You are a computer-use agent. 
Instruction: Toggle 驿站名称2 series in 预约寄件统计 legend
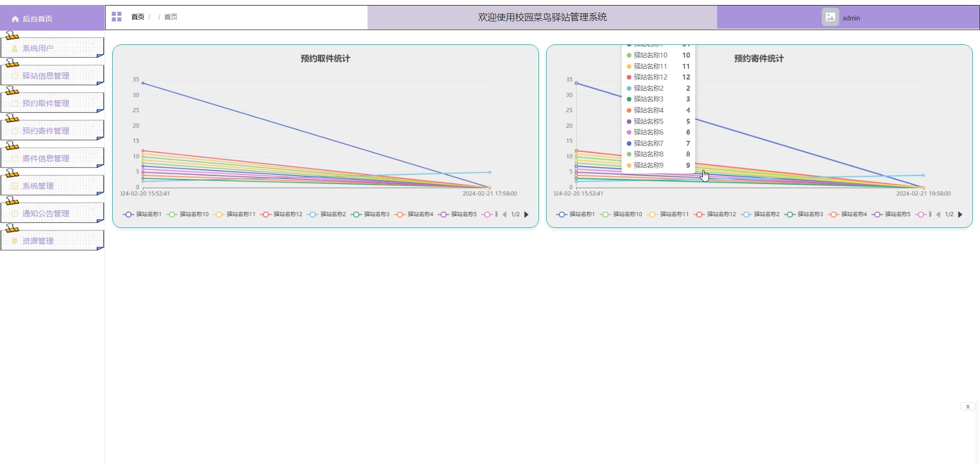(760, 215)
